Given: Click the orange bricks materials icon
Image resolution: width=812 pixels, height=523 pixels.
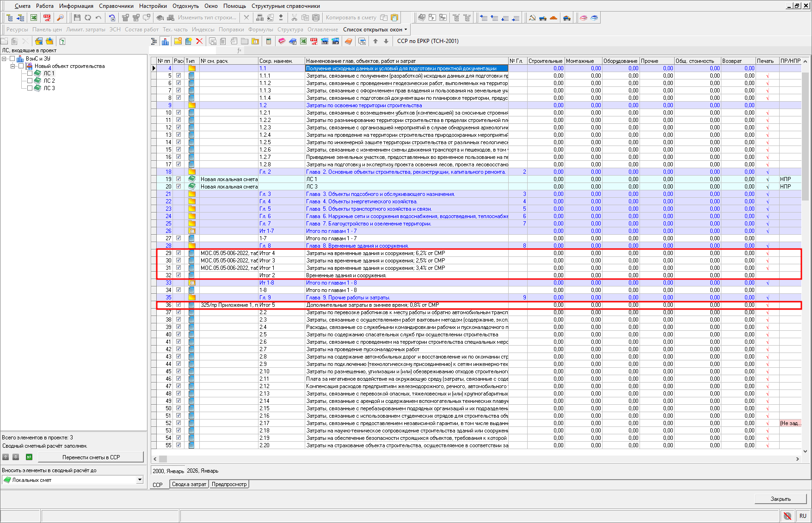Looking at the screenshot, I should click(554, 18).
